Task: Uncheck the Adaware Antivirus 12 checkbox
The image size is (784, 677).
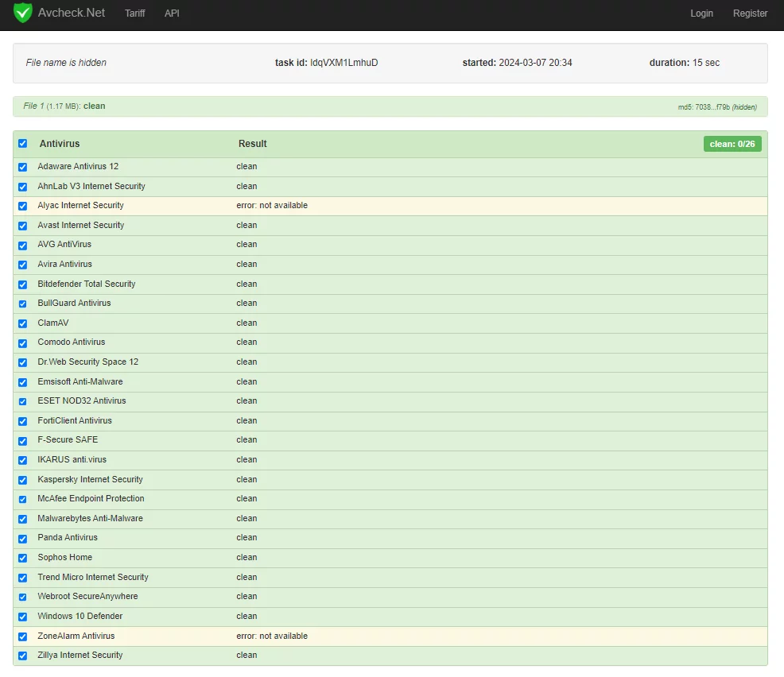Action: coord(22,167)
